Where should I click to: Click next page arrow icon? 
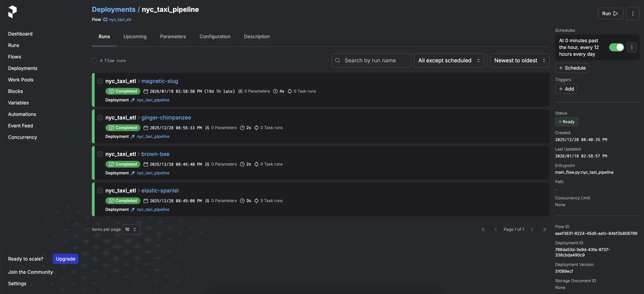532,229
